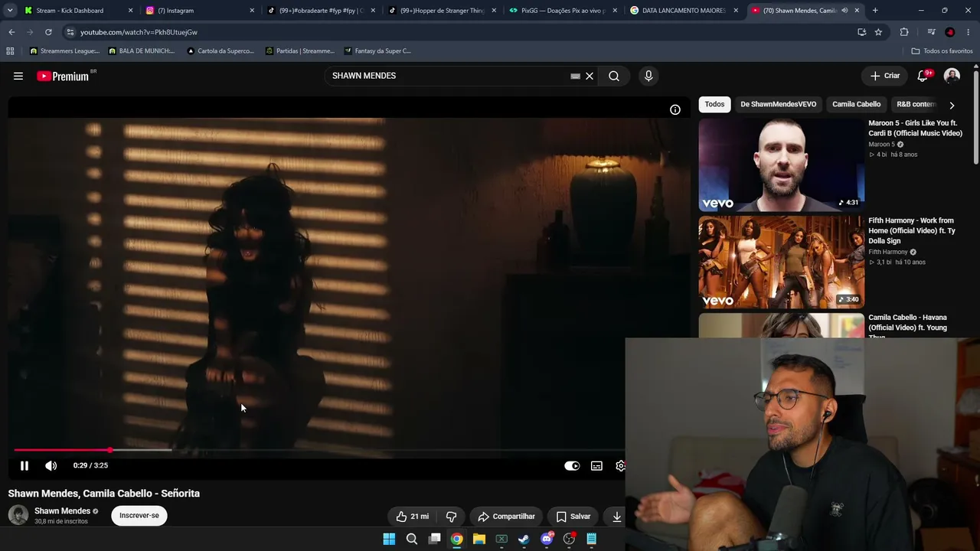Open Fantasy da Super C... bookmark
The width and height of the screenshot is (980, 551).
pos(378,51)
